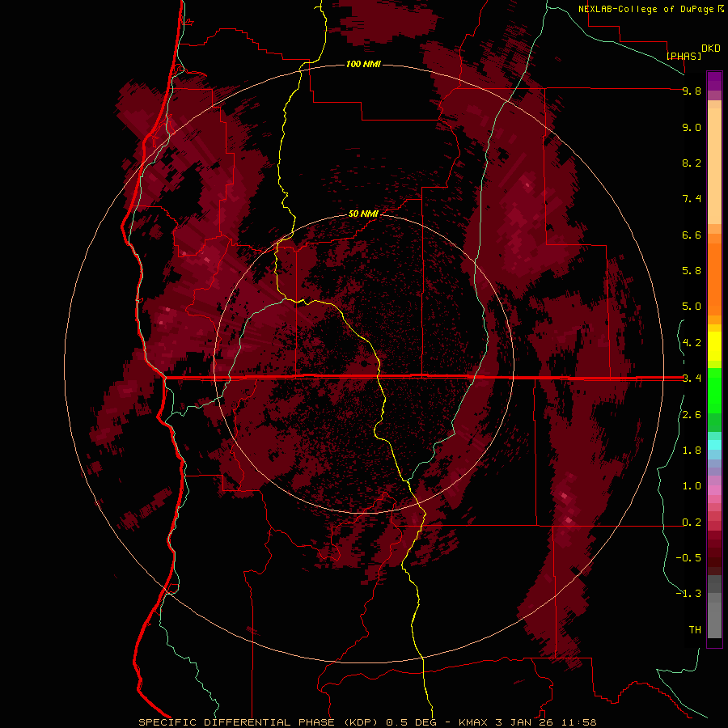Click the 0.2 scale value

coord(692,523)
